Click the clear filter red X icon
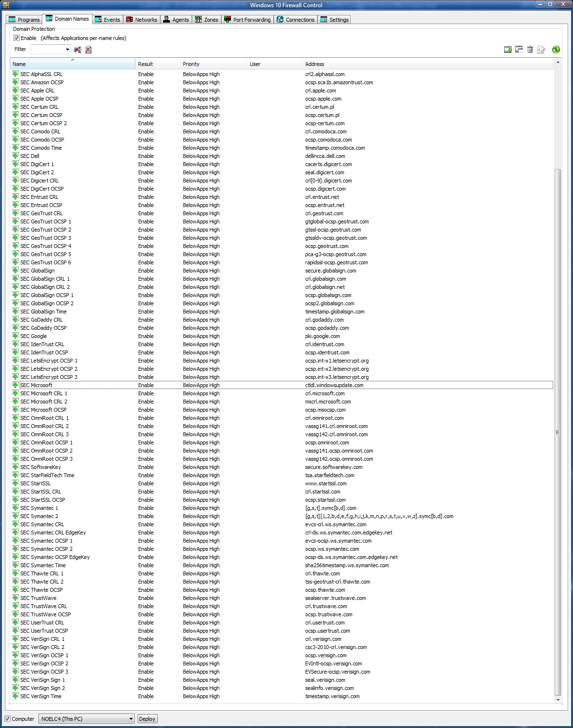This screenshot has width=573, height=728. point(88,50)
